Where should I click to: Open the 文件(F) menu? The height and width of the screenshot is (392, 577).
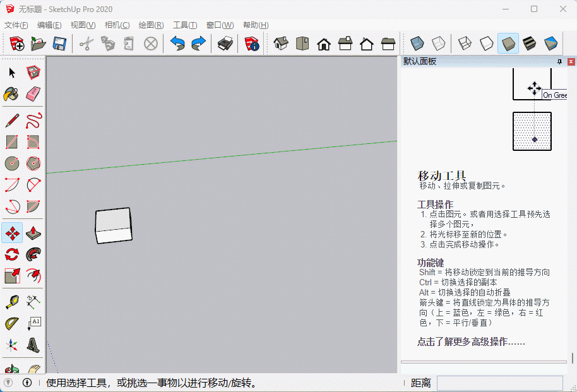(x=16, y=25)
